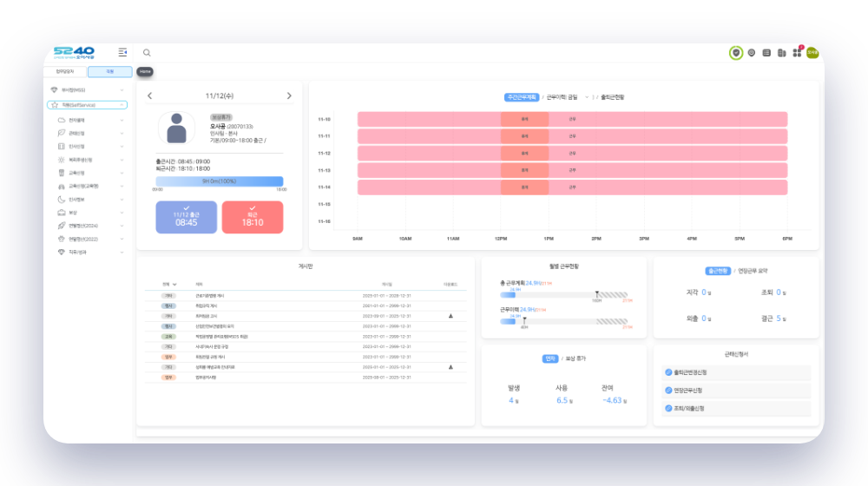Click the rocket icon beside 연말정산(2024)

(x=62, y=226)
